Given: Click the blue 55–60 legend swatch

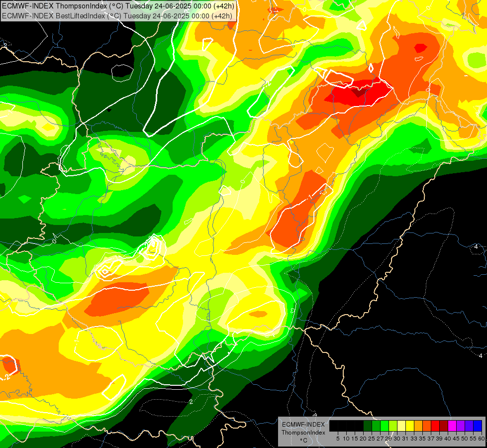Looking at the screenshot, I should click(x=478, y=426).
